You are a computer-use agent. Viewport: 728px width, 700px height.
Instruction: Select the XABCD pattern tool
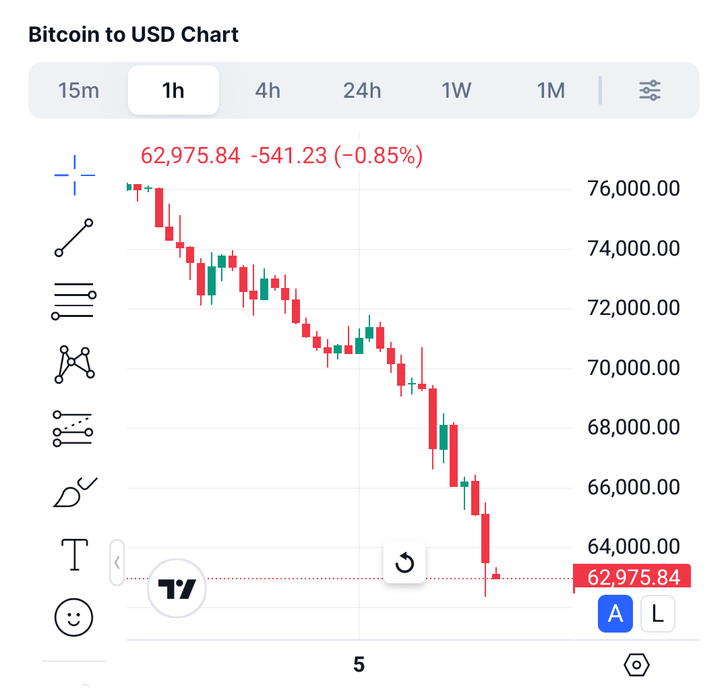[x=74, y=364]
